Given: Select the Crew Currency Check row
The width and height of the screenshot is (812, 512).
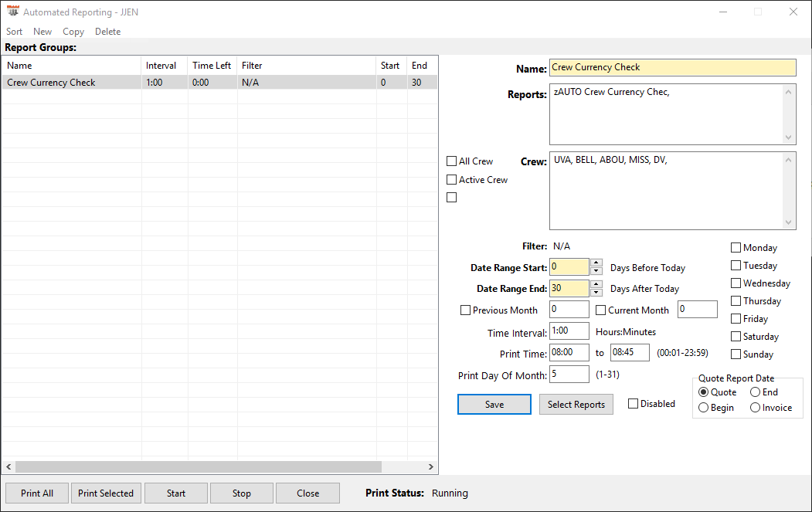Looking at the screenshot, I should pyautogui.click(x=219, y=83).
